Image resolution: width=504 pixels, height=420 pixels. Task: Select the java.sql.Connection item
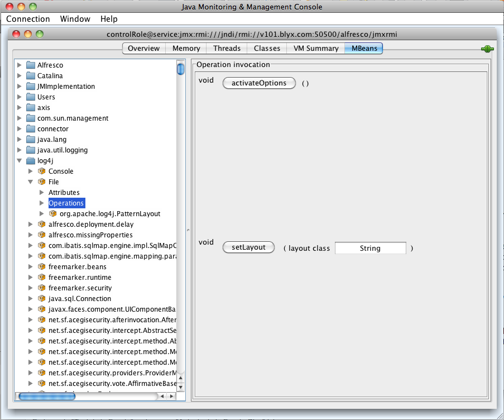80,298
